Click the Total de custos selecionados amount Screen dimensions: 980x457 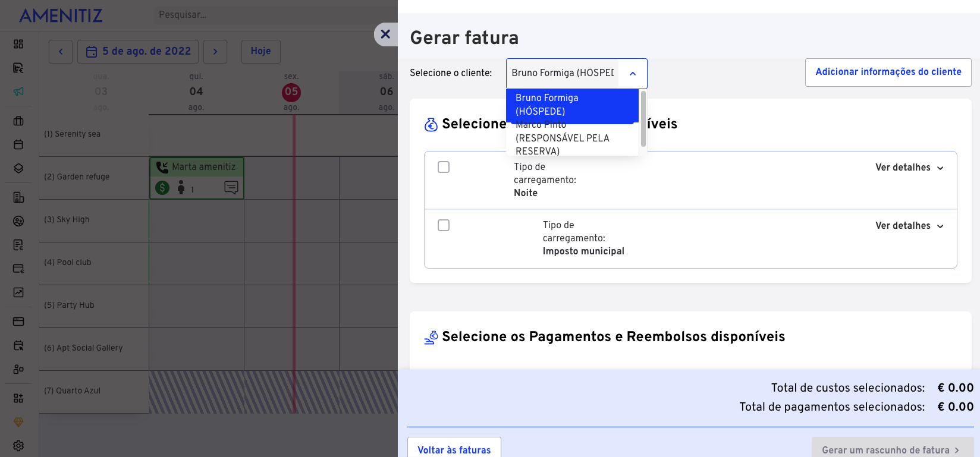(x=955, y=388)
